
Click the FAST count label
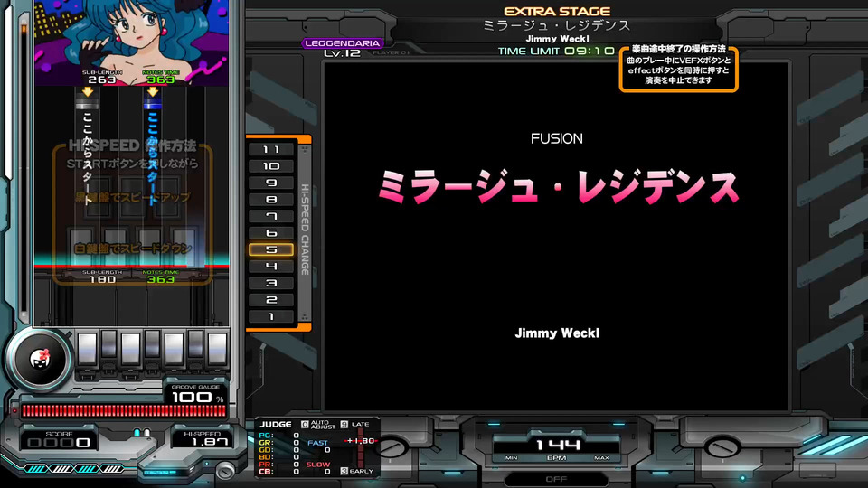(317, 443)
